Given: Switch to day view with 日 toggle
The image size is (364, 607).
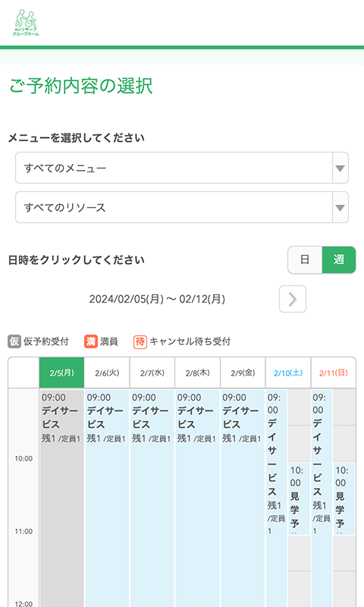Looking at the screenshot, I should click(x=305, y=259).
